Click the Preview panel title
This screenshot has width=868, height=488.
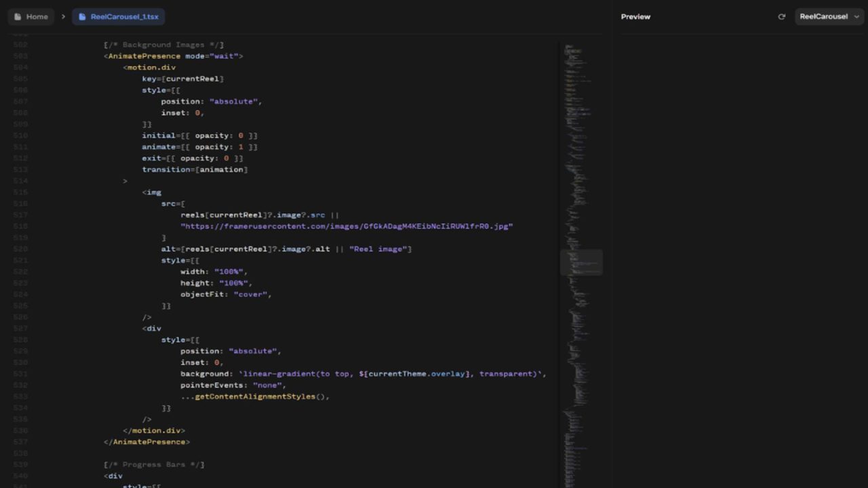point(635,17)
